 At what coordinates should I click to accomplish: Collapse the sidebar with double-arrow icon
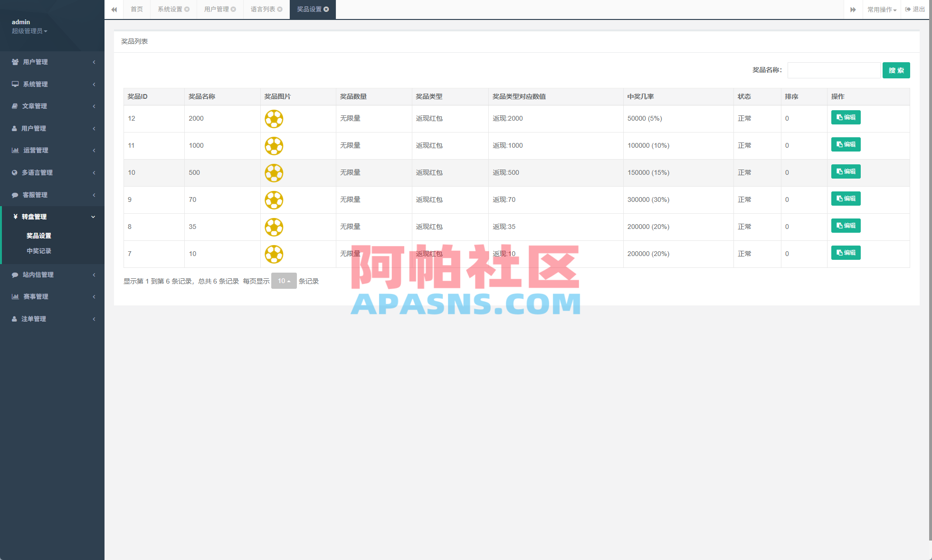[x=114, y=9]
